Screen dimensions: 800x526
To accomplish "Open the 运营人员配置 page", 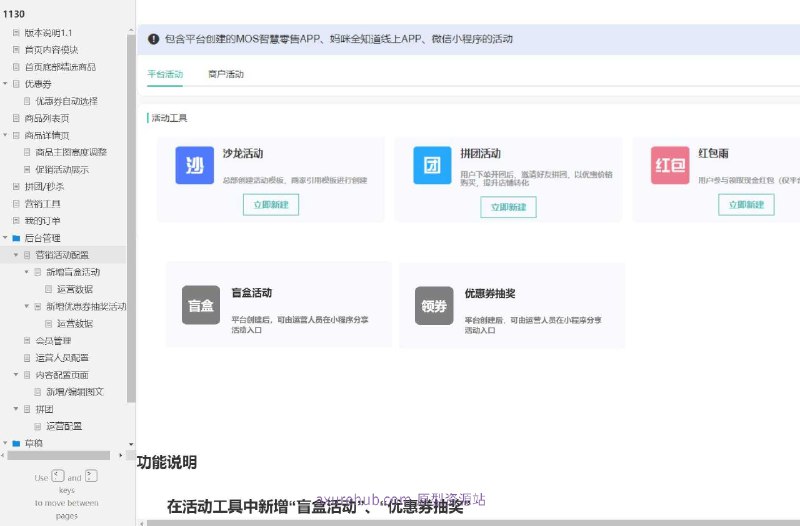I will (62, 358).
